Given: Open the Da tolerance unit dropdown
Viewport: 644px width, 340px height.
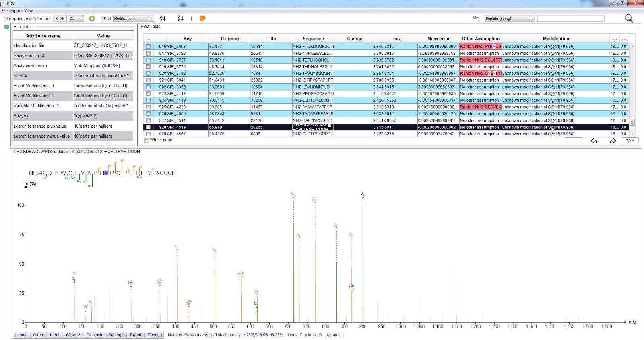Looking at the screenshot, I should [x=76, y=19].
